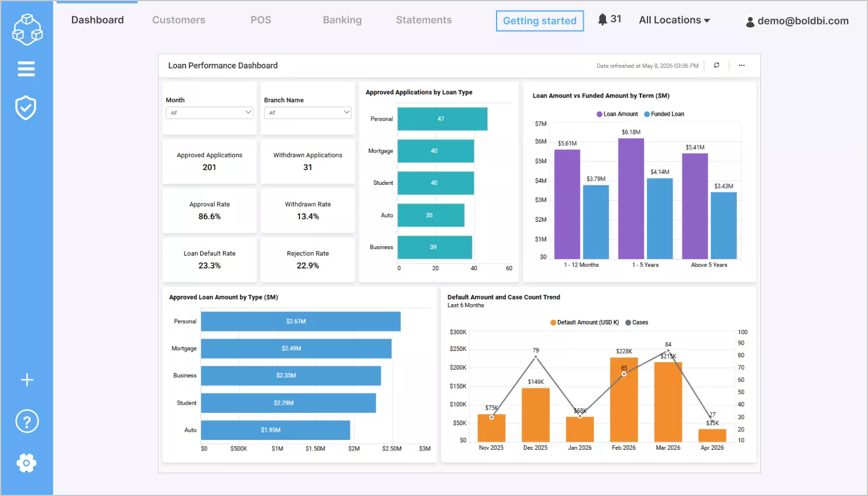Click the Student $2.29M loan bar
Screen dimensions: 868x496
(x=288, y=403)
